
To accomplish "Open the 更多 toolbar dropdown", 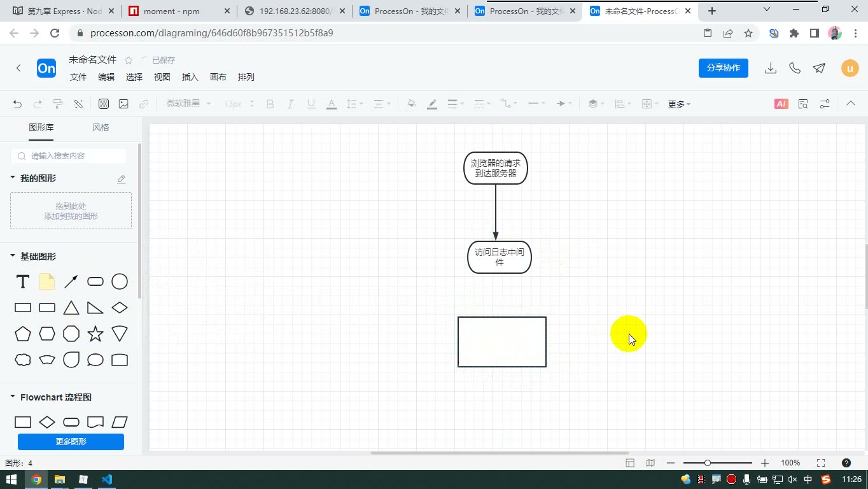I will click(679, 104).
